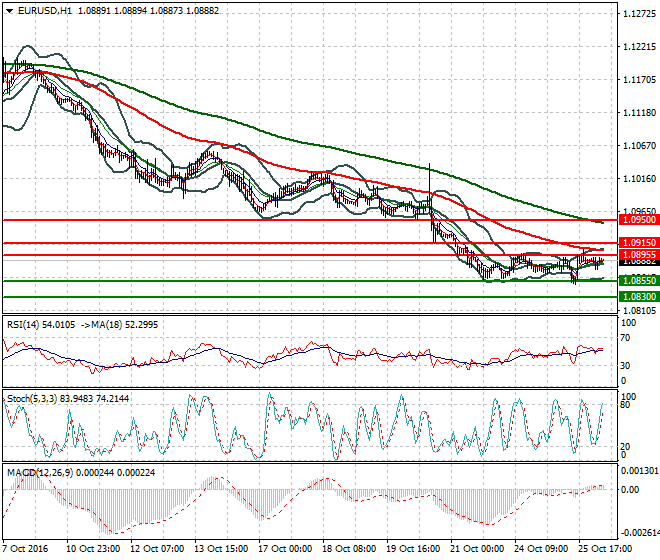This screenshot has width=660, height=560.
Task: Click the MACD 0.001301 scale value
Action: (637, 470)
